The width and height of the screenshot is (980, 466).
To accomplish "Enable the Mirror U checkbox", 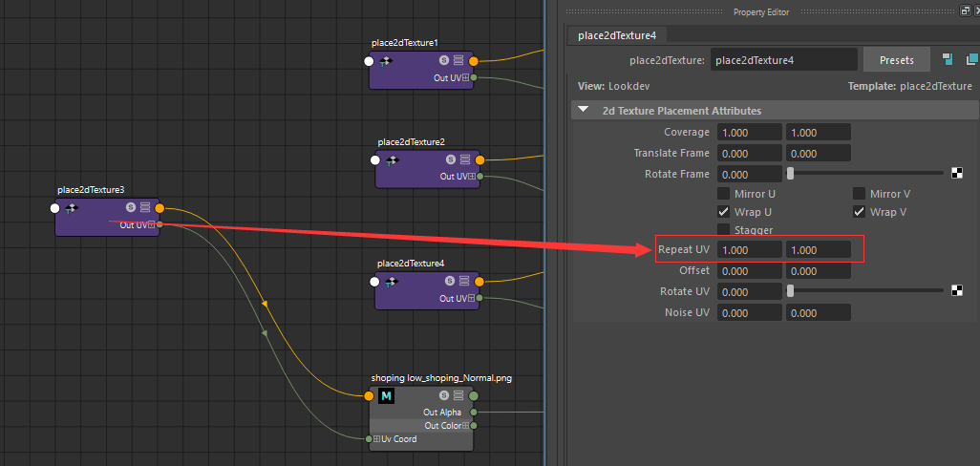I will pyautogui.click(x=723, y=194).
